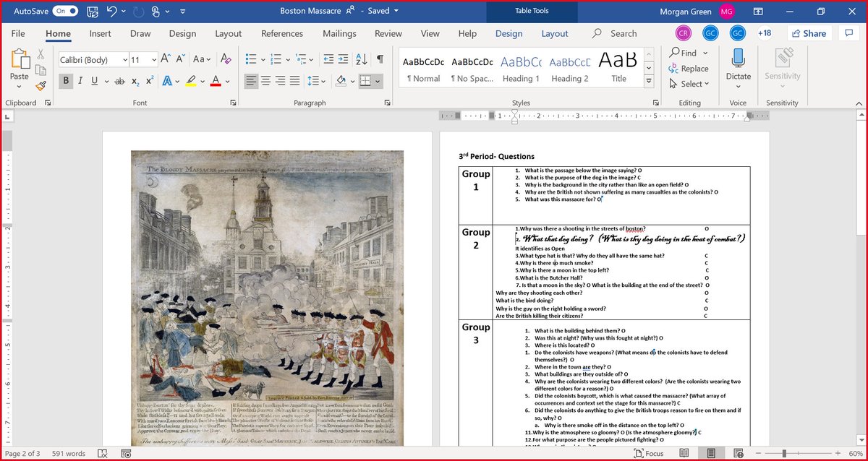The image size is (868, 461).
Task: Open the File tab
Action: tap(18, 33)
